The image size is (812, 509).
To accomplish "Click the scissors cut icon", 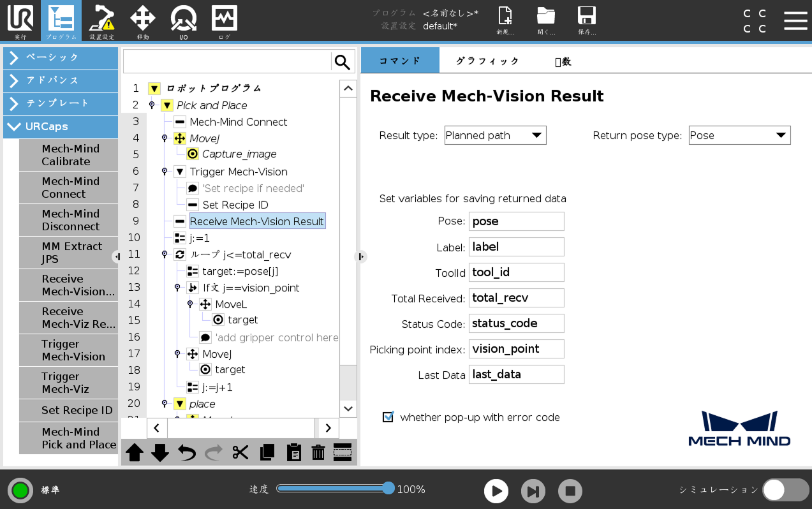I will pyautogui.click(x=240, y=453).
